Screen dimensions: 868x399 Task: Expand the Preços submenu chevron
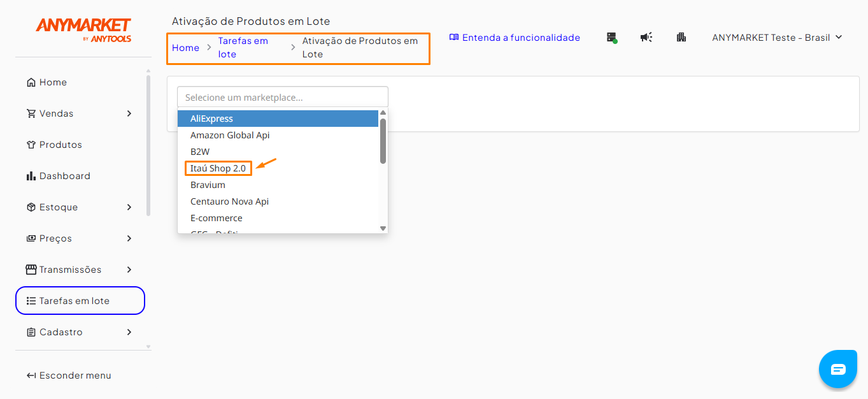129,238
